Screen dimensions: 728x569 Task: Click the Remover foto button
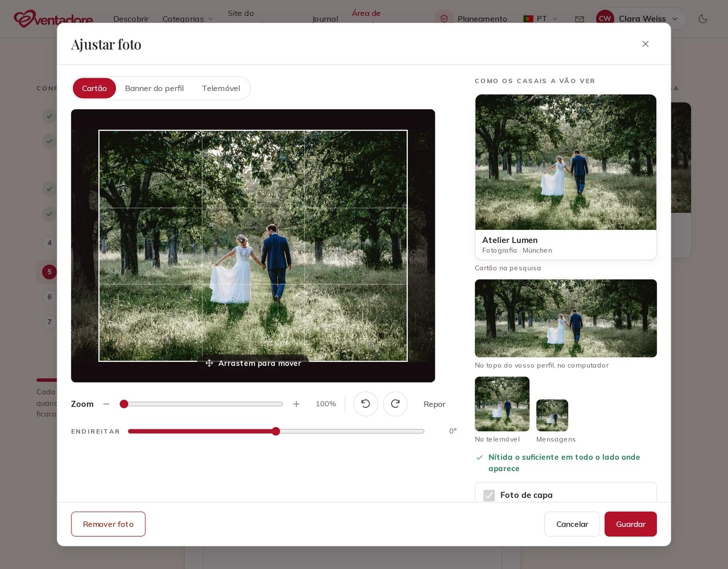click(108, 524)
